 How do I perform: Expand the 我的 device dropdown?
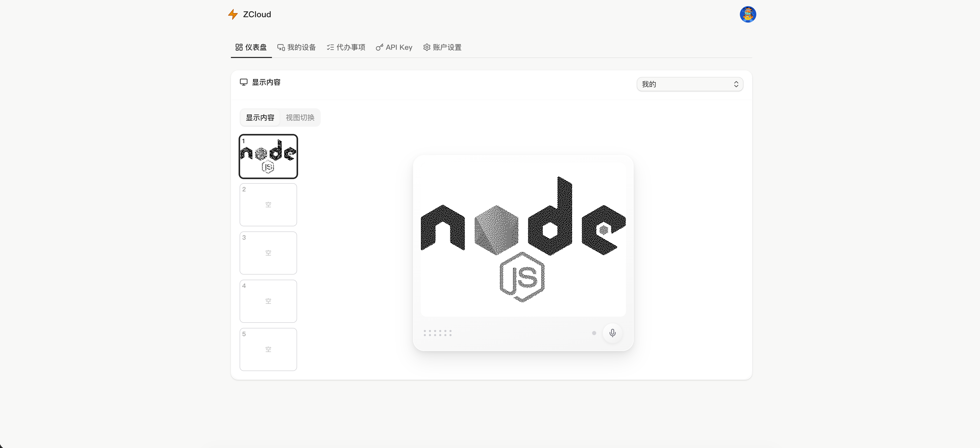pos(690,84)
